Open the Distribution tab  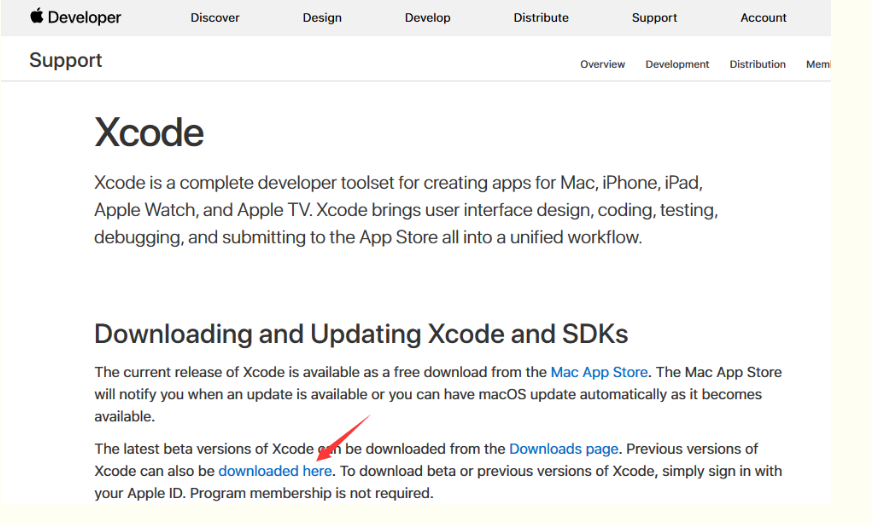pos(757,64)
